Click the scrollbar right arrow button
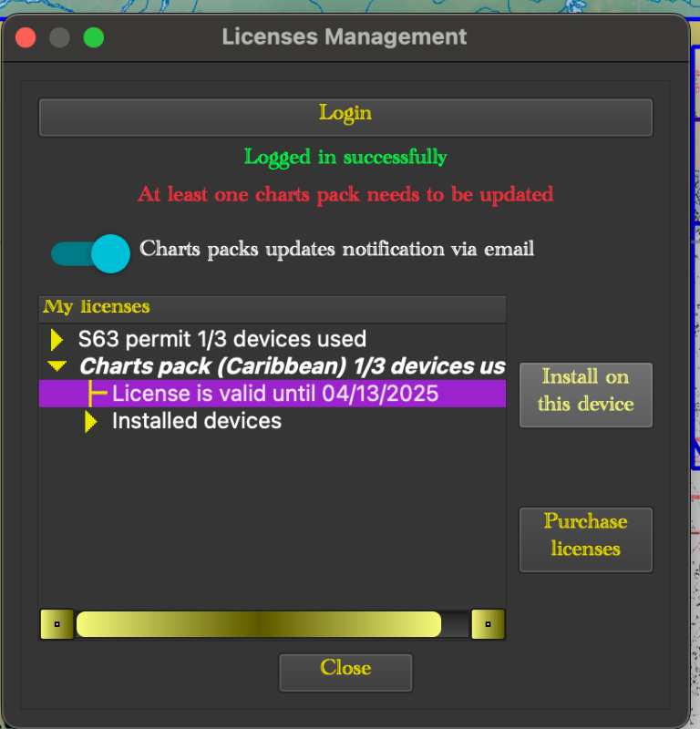 point(488,624)
